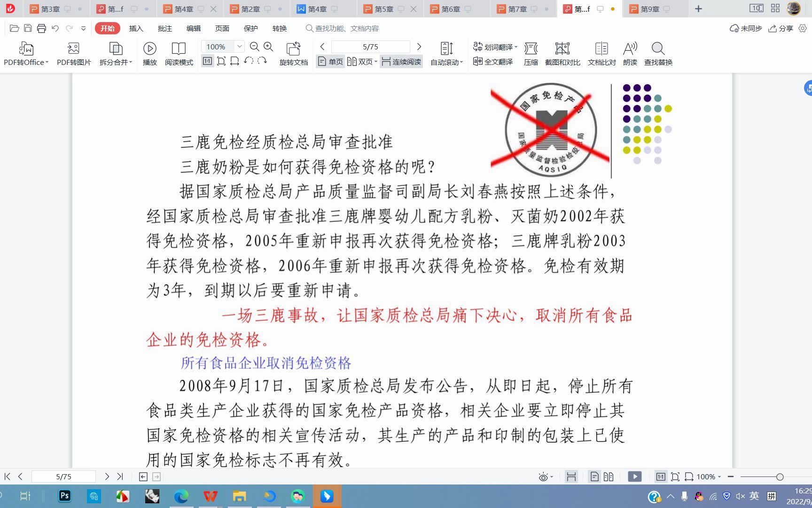
Task: Add a new tab with plus button
Action: [x=698, y=9]
